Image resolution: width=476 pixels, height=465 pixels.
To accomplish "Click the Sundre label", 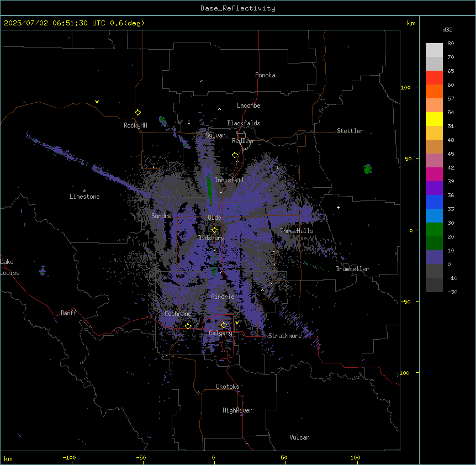I will click(161, 216).
